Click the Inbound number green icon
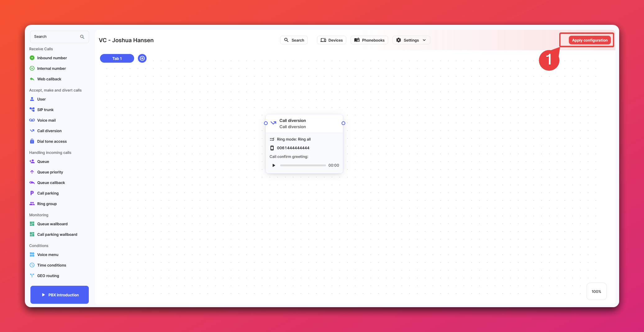This screenshot has height=332, width=644. tap(32, 58)
